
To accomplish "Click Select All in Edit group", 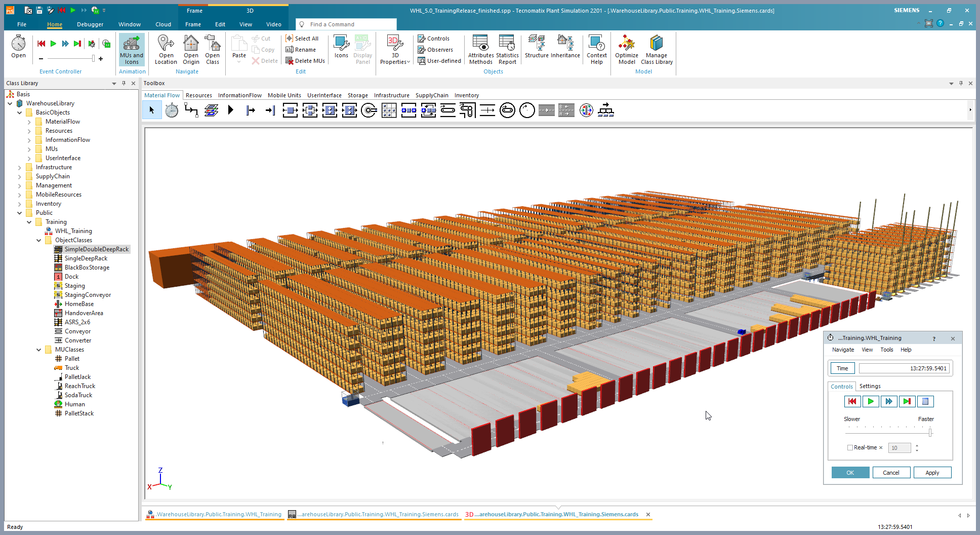I will 302,39.
